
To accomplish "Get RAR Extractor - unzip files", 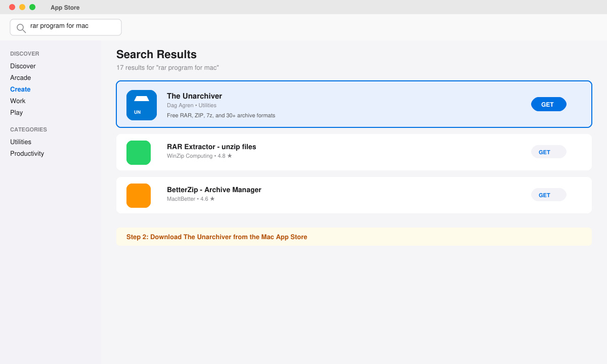I will click(x=549, y=152).
